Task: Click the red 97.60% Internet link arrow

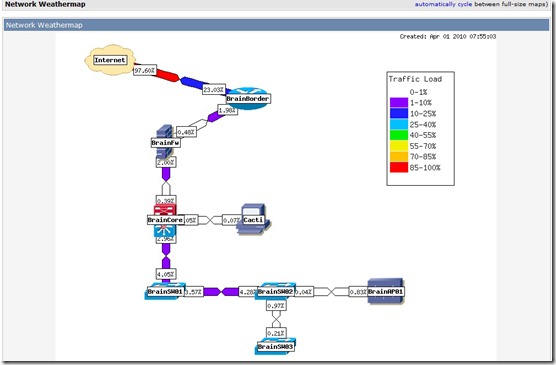Action: point(167,75)
